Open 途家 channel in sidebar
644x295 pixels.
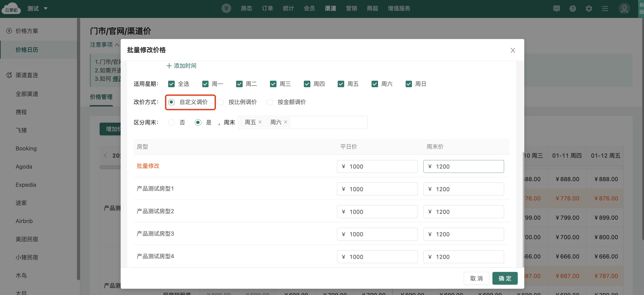coord(21,203)
